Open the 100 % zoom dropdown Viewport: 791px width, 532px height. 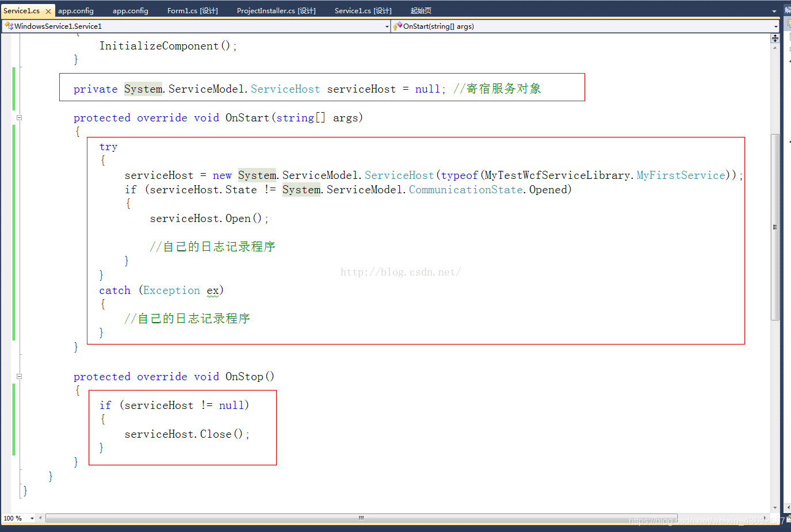(32, 518)
